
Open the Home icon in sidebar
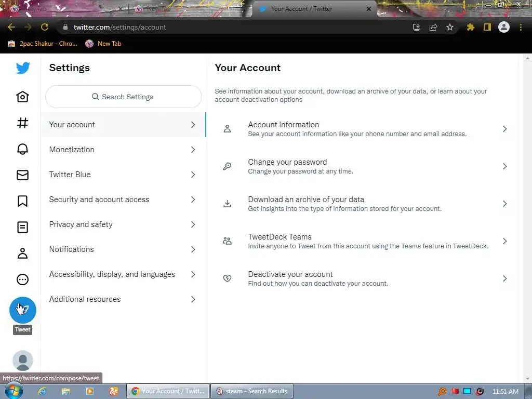pyautogui.click(x=23, y=97)
